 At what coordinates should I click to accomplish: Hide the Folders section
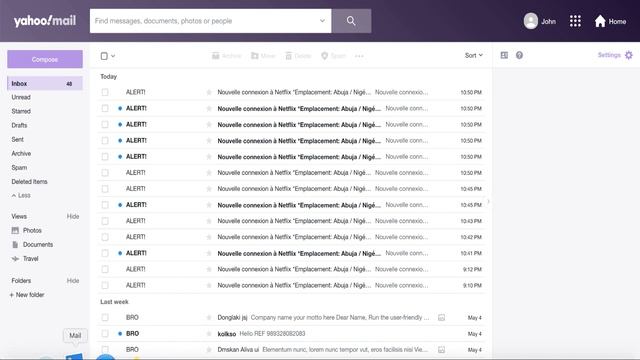73,281
